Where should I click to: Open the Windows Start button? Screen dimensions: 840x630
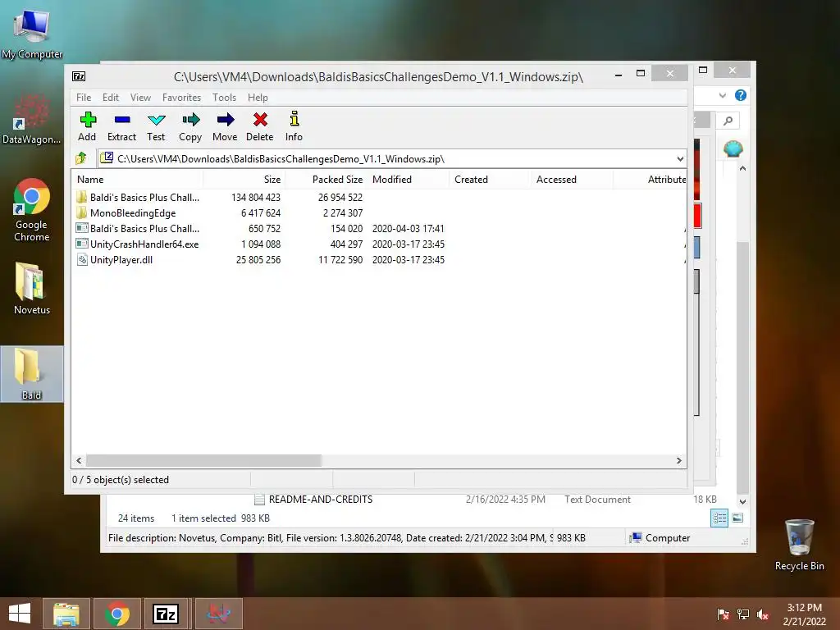[20, 614]
